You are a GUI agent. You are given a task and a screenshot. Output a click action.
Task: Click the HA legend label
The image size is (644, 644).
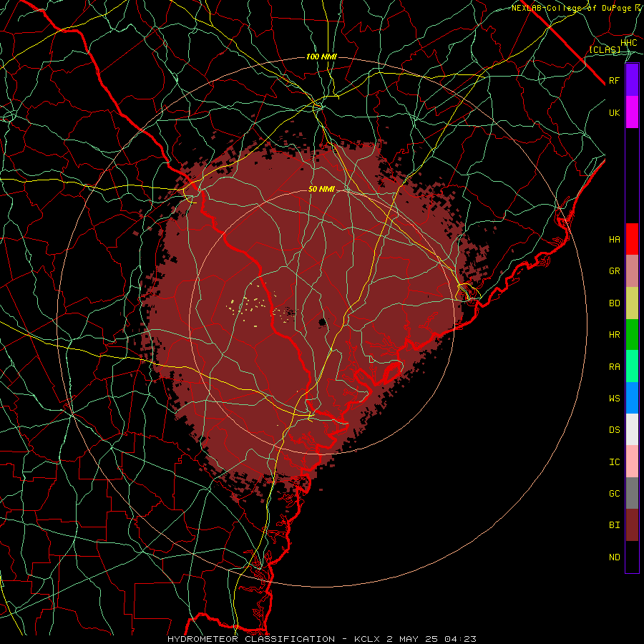(x=614, y=240)
